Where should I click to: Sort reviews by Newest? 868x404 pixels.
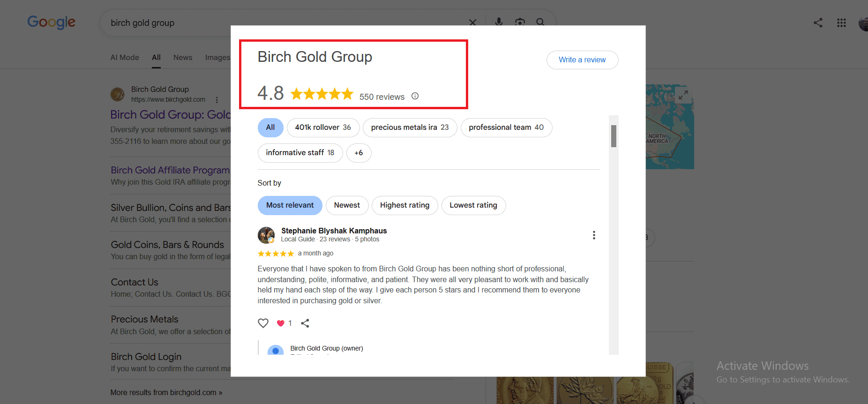(347, 205)
